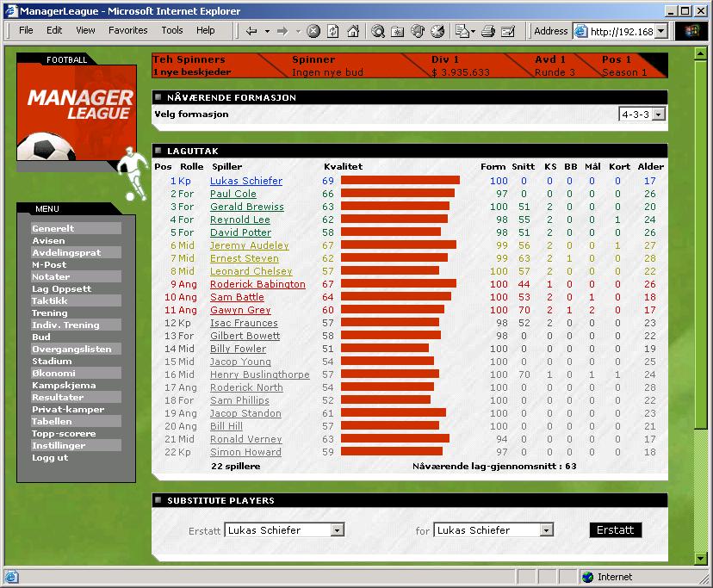The image size is (713, 588).
Task: Open Jeremy Audeley player link
Action: [249, 245]
